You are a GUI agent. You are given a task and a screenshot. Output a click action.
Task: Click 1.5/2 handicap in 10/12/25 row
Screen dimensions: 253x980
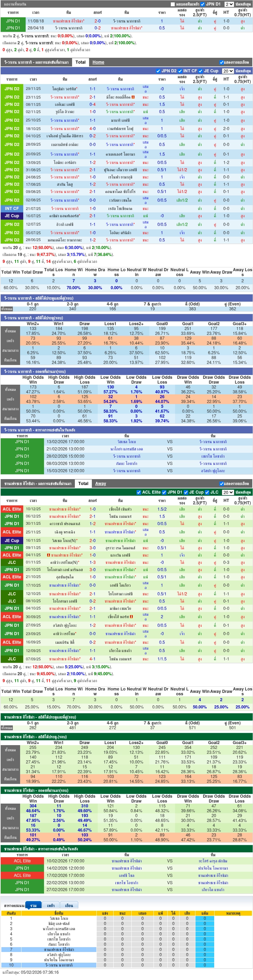click(x=162, y=509)
